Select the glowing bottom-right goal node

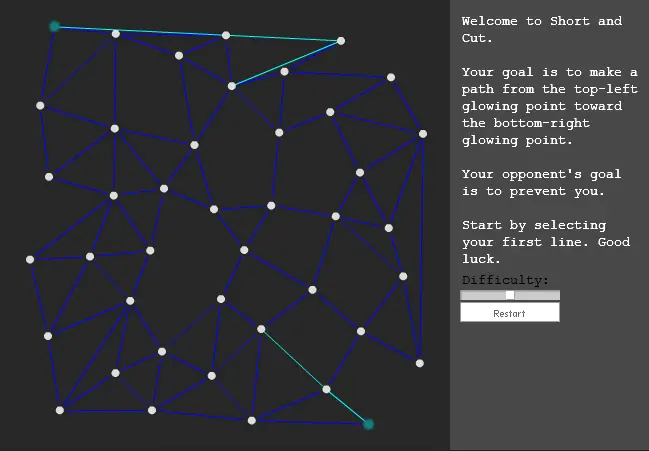pyautogui.click(x=368, y=424)
